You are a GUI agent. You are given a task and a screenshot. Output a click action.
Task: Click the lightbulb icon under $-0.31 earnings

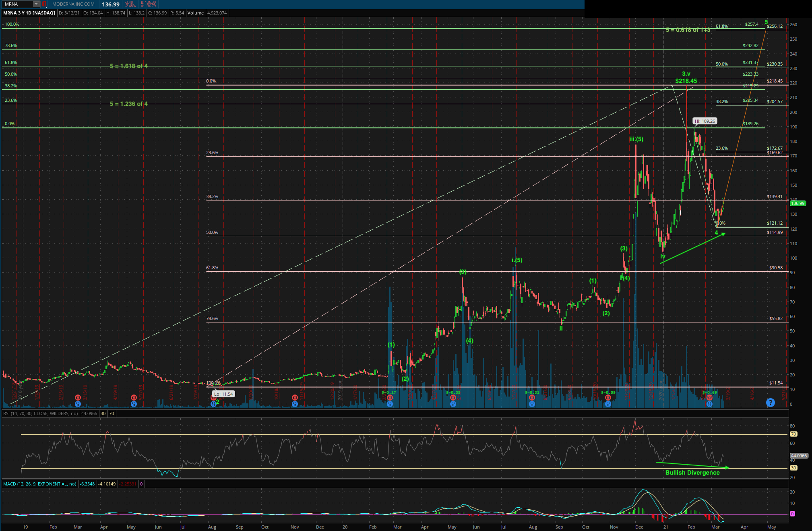(x=532, y=403)
